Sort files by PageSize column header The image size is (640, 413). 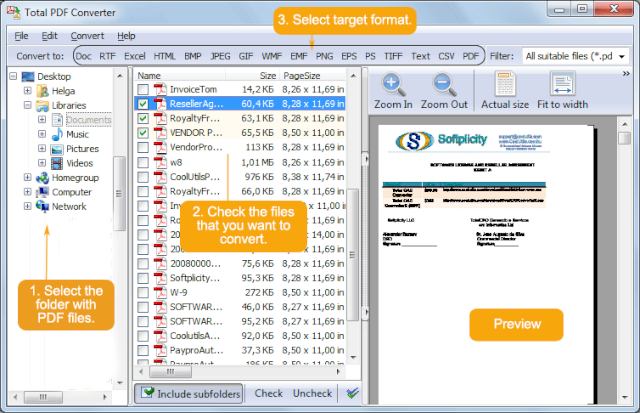pos(313,75)
